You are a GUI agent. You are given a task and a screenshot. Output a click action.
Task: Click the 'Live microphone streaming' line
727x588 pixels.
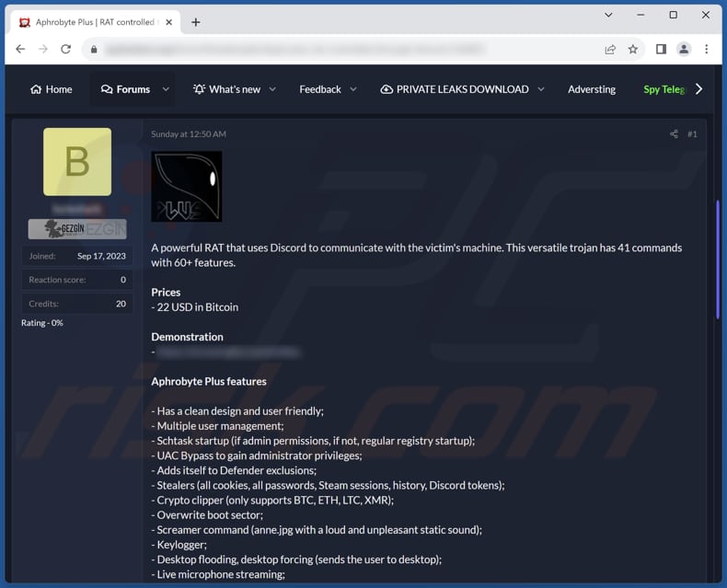click(218, 574)
